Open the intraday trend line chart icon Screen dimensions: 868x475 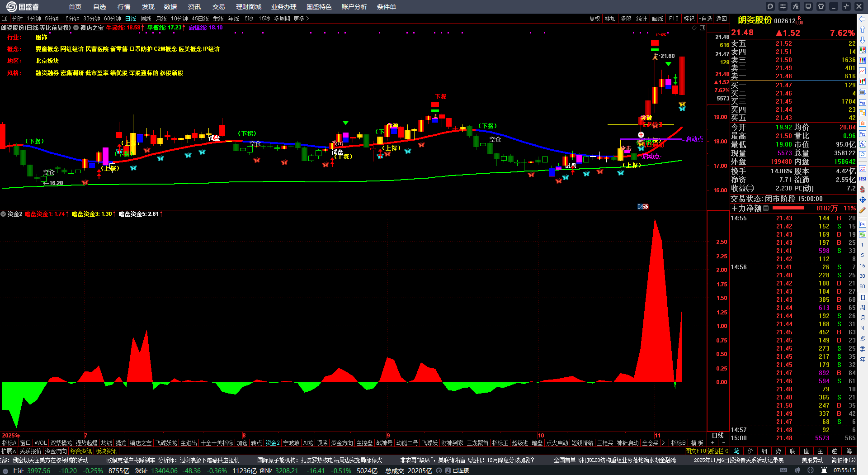(863, 71)
